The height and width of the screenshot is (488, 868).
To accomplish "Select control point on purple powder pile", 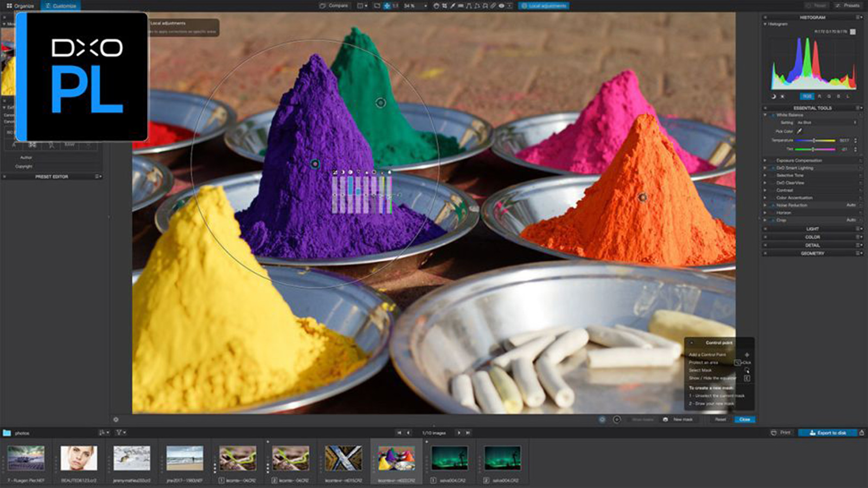I will pos(315,164).
